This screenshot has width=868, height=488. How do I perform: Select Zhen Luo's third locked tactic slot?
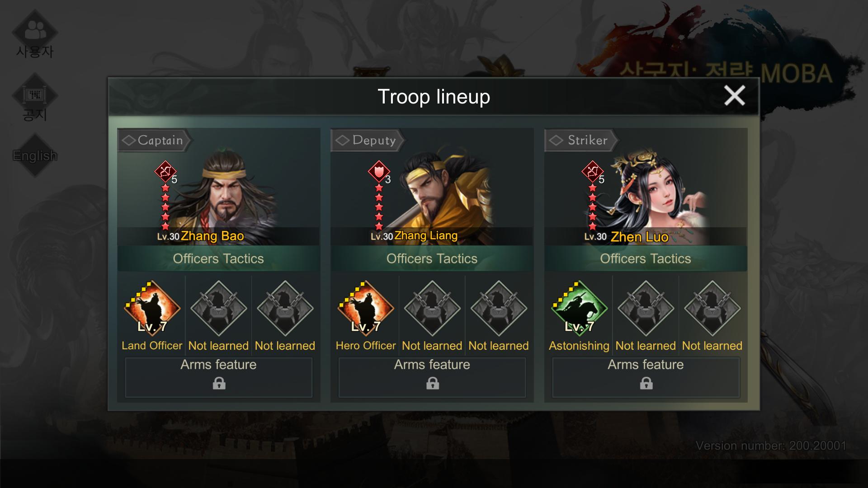click(712, 308)
